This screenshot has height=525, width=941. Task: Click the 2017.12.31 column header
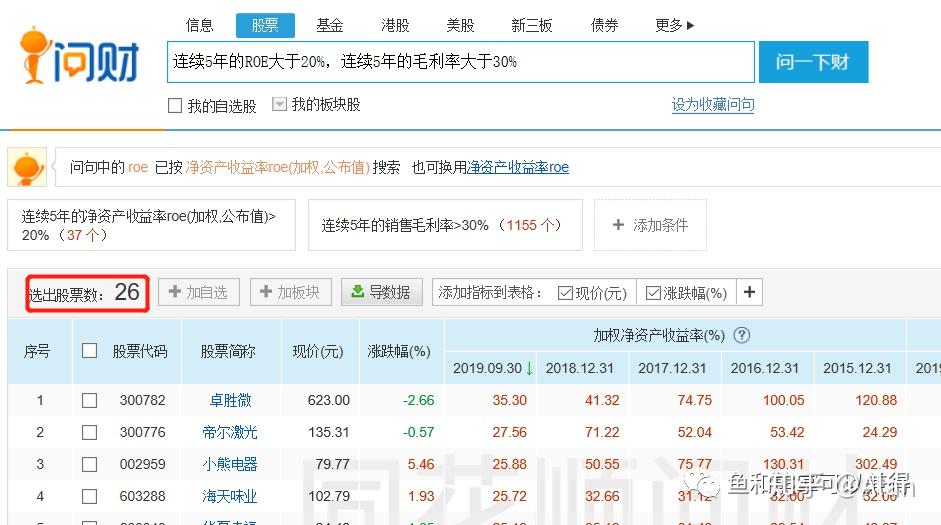pyautogui.click(x=672, y=368)
